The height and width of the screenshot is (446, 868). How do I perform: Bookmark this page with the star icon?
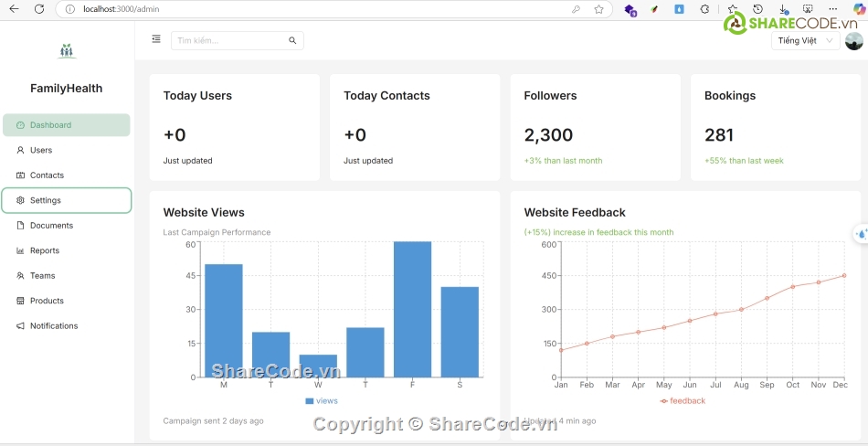point(598,9)
